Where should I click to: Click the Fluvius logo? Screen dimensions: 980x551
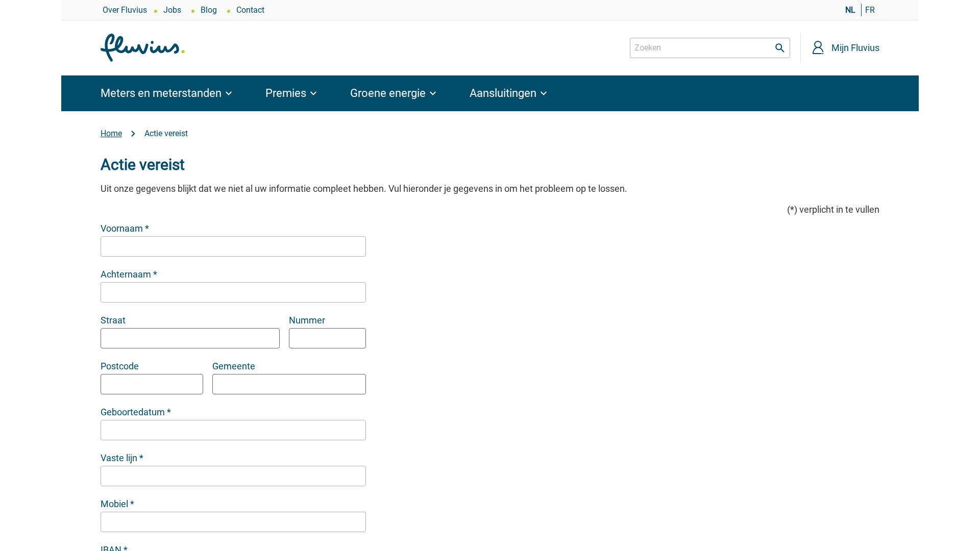pyautogui.click(x=142, y=47)
